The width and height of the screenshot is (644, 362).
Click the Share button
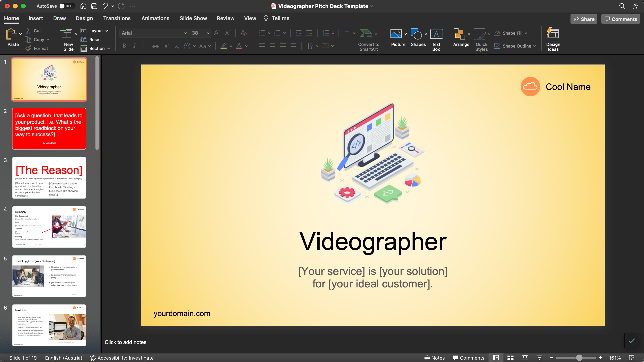(584, 19)
